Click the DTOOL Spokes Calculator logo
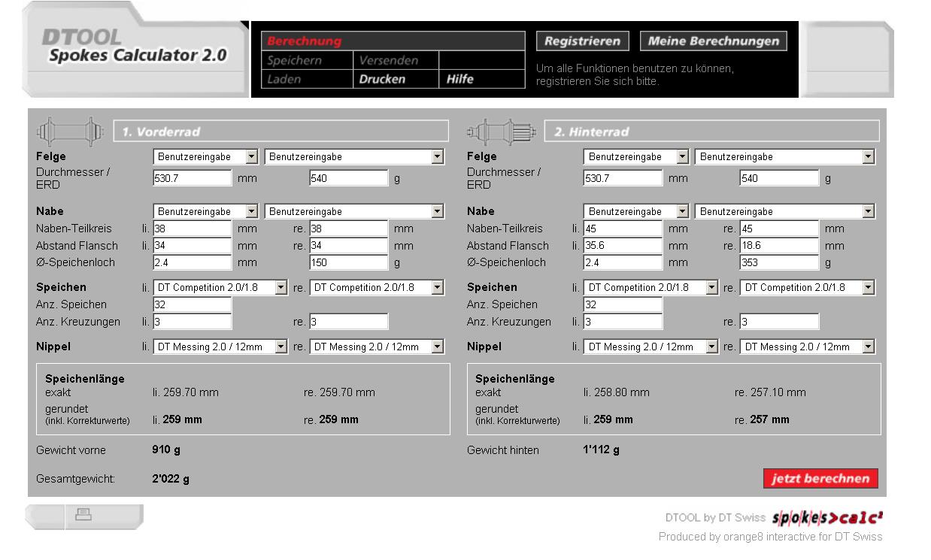 [x=135, y=48]
